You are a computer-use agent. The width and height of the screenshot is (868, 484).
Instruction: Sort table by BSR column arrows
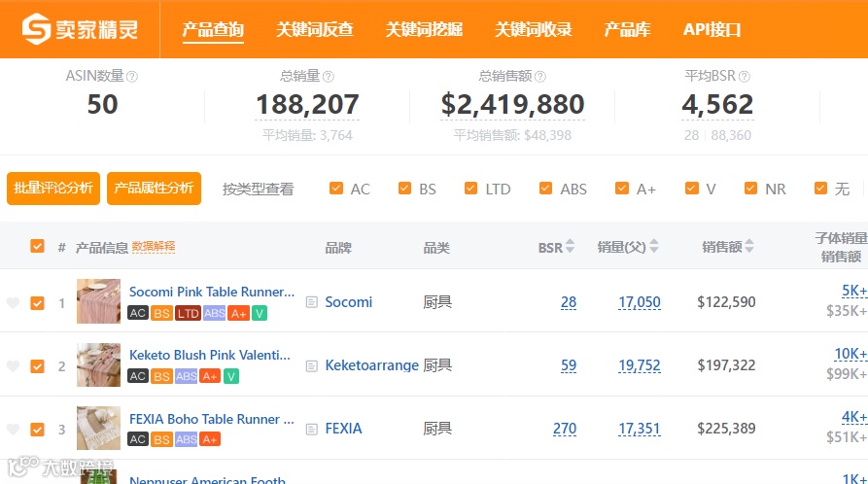(x=570, y=247)
